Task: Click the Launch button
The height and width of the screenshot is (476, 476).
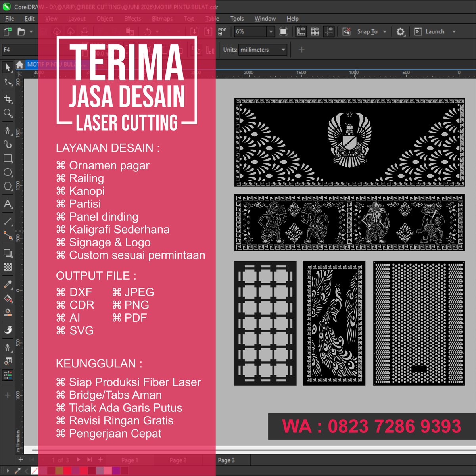Action: click(429, 32)
